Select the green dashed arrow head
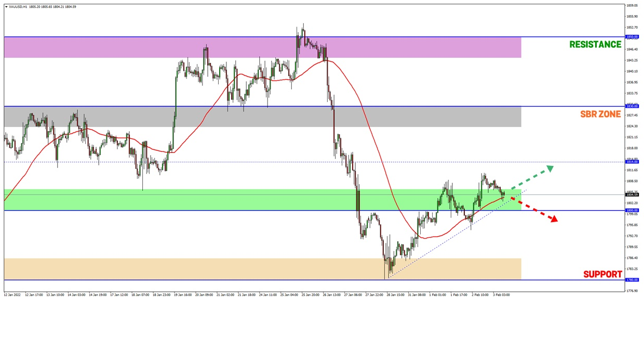Viewport: 644px width, 337px height. click(549, 168)
